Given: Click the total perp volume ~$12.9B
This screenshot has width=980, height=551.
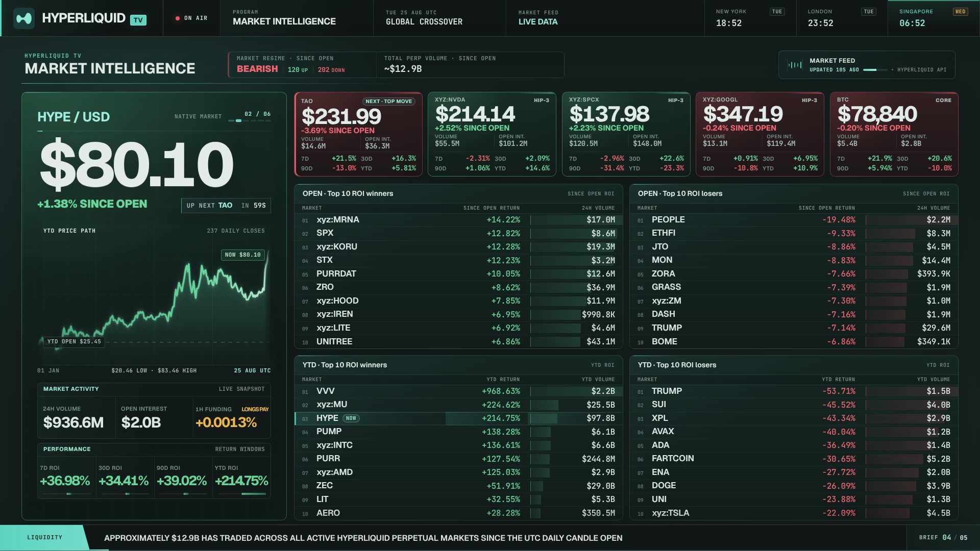Looking at the screenshot, I should tap(403, 69).
